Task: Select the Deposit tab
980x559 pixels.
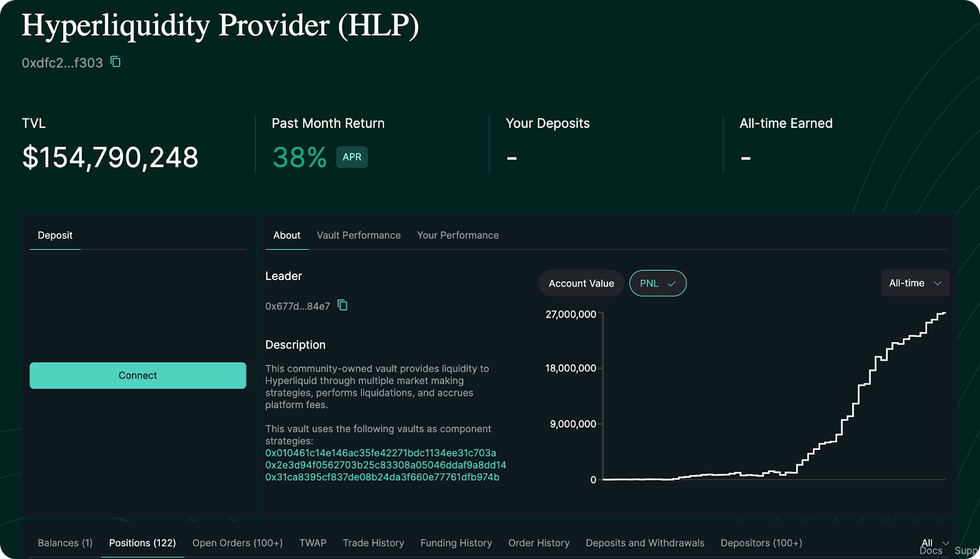Action: [x=55, y=235]
